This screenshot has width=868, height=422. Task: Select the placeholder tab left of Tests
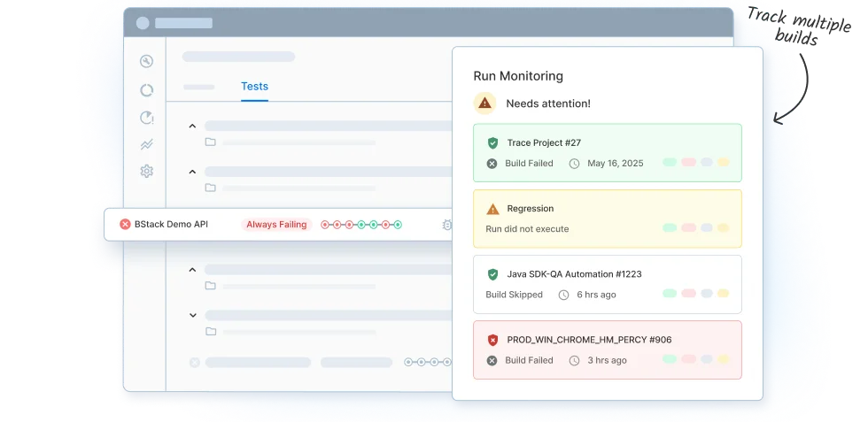click(x=198, y=87)
